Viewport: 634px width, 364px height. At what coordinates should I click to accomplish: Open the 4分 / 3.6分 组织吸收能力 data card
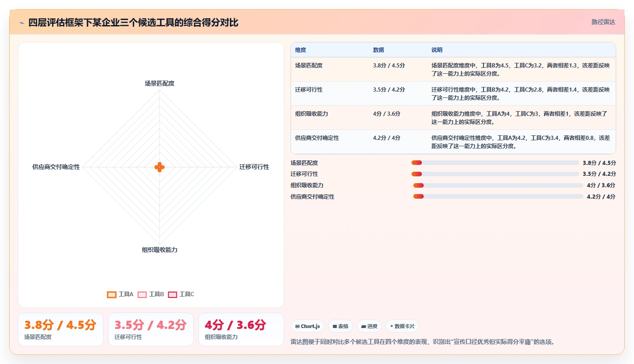tap(241, 329)
